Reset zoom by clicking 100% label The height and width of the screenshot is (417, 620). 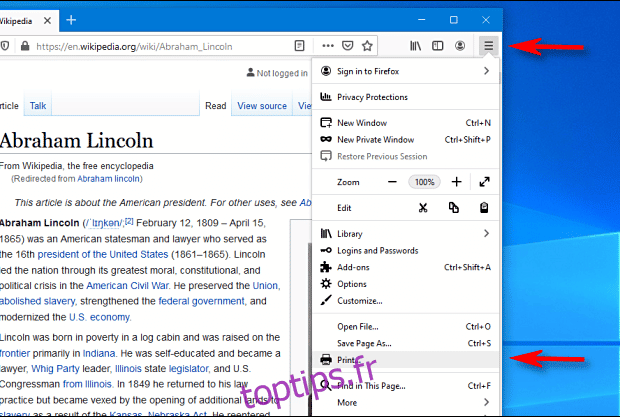424,182
